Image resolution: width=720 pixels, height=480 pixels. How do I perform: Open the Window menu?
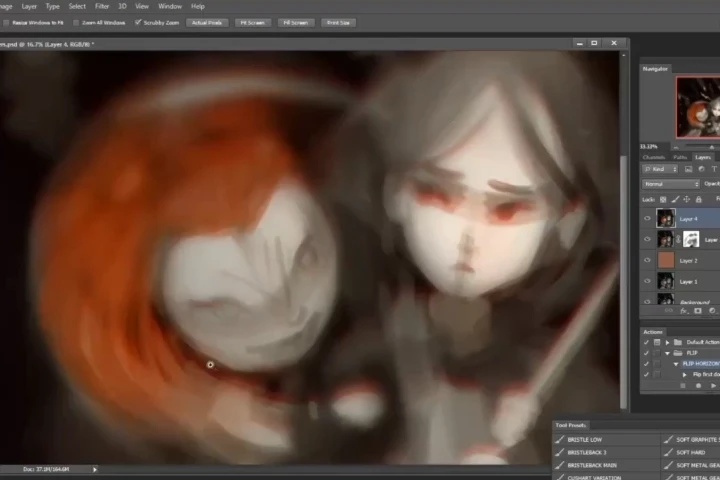[x=170, y=6]
